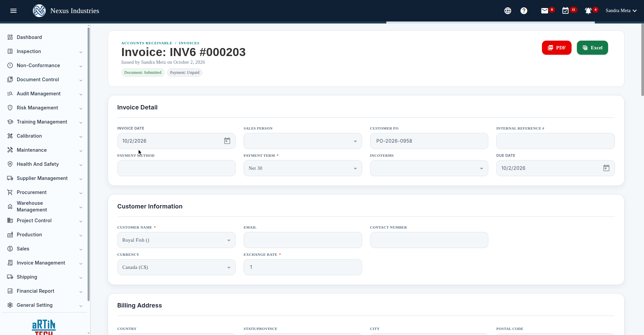
Task: Open the hamburger navigation menu
Action: [x=13, y=11]
